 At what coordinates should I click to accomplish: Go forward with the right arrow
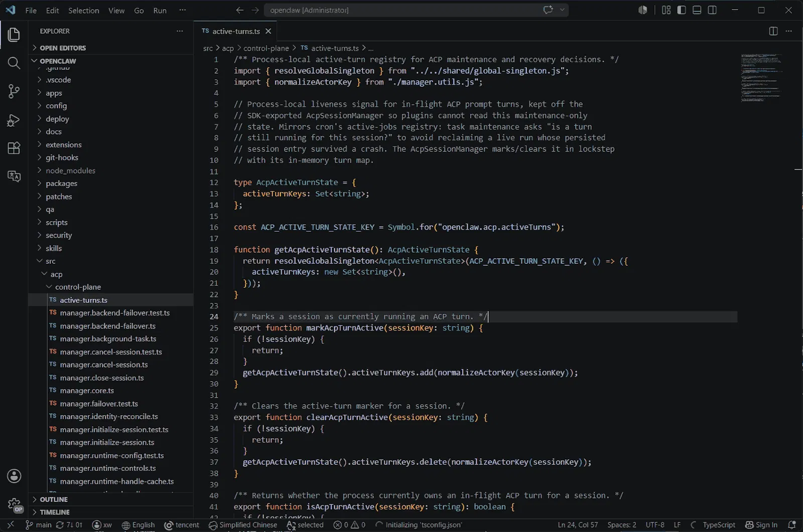pyautogui.click(x=255, y=10)
